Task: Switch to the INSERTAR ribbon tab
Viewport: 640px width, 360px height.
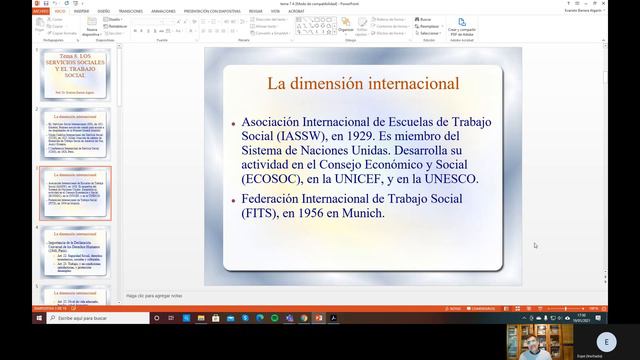Action: coord(81,11)
